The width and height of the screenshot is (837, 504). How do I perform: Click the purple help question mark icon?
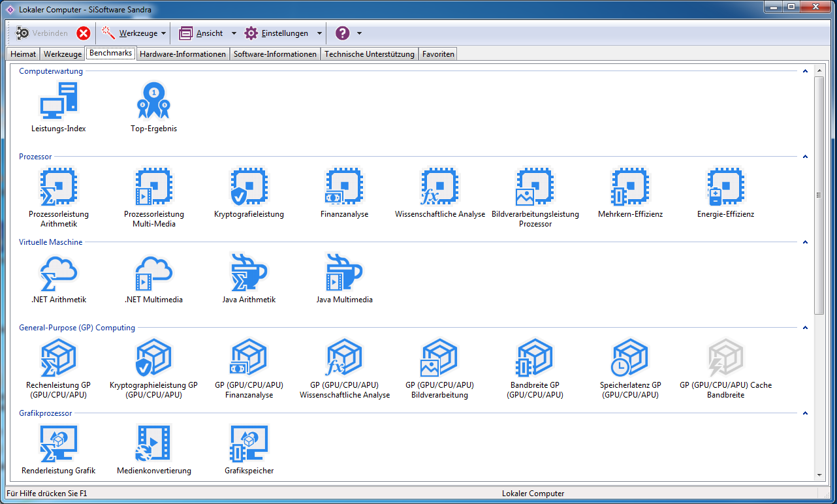[x=342, y=33]
